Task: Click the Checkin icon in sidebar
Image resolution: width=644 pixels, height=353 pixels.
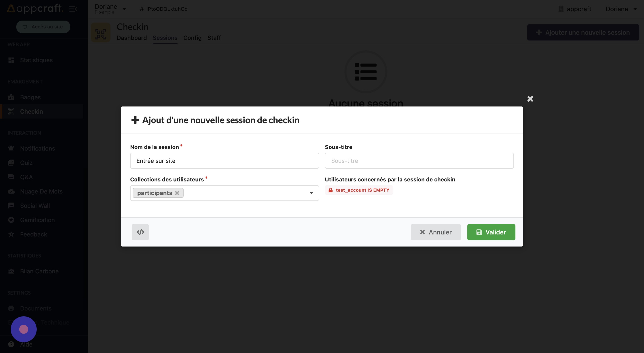Action: [11, 111]
